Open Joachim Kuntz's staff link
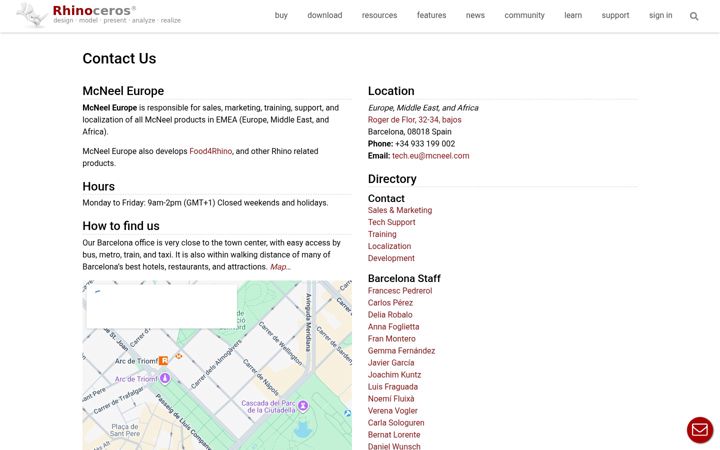 tap(394, 375)
